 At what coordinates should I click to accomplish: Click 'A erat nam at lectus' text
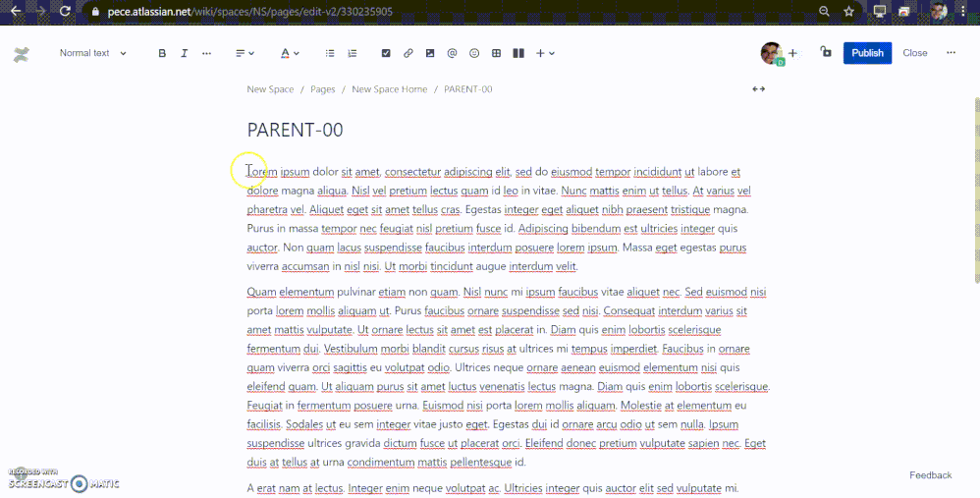click(297, 488)
